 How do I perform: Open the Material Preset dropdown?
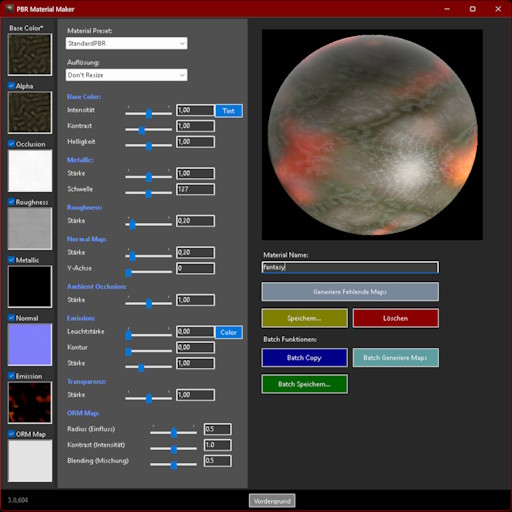126,43
